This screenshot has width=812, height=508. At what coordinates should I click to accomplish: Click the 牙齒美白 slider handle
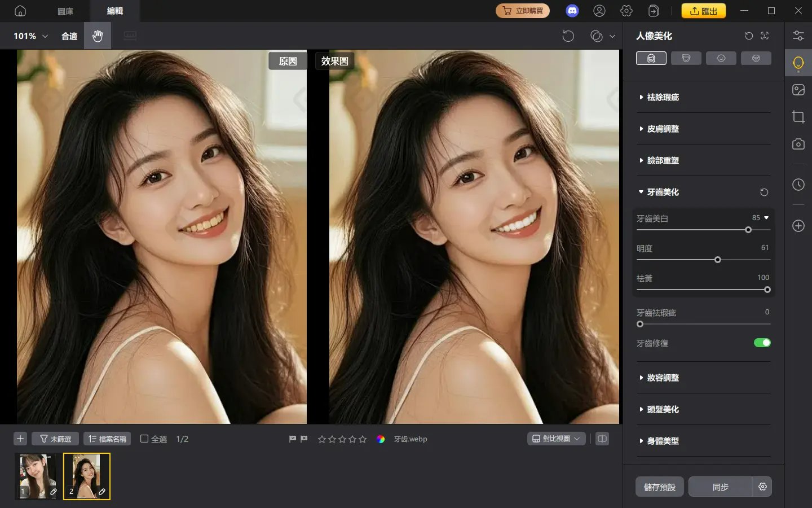point(748,230)
